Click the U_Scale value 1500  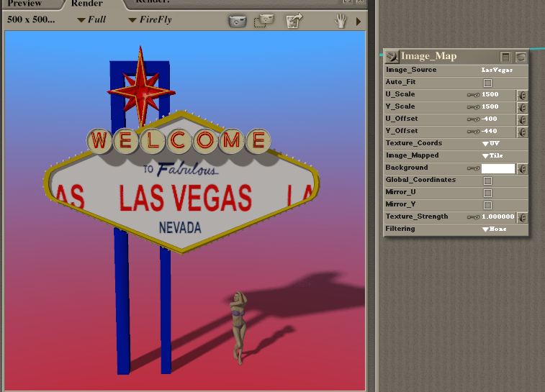click(490, 94)
